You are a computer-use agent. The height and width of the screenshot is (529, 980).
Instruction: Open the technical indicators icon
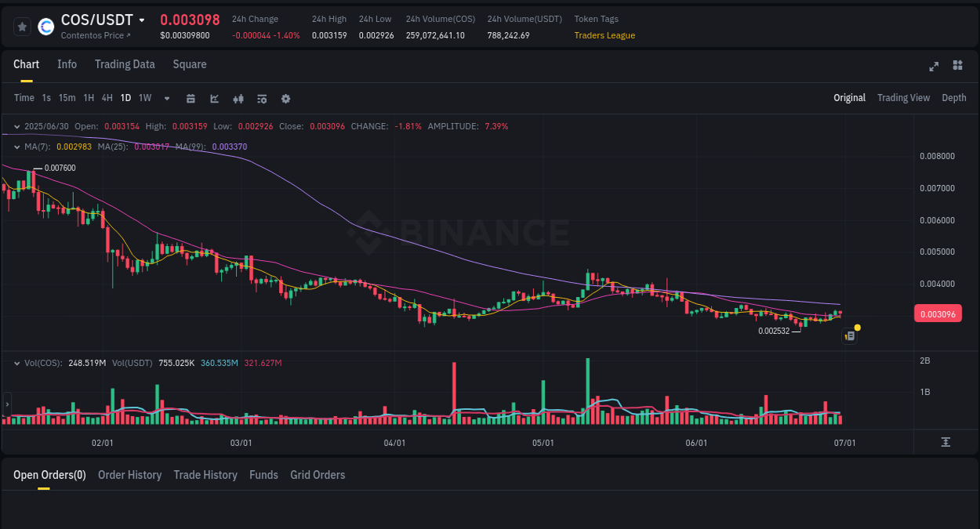(x=238, y=98)
